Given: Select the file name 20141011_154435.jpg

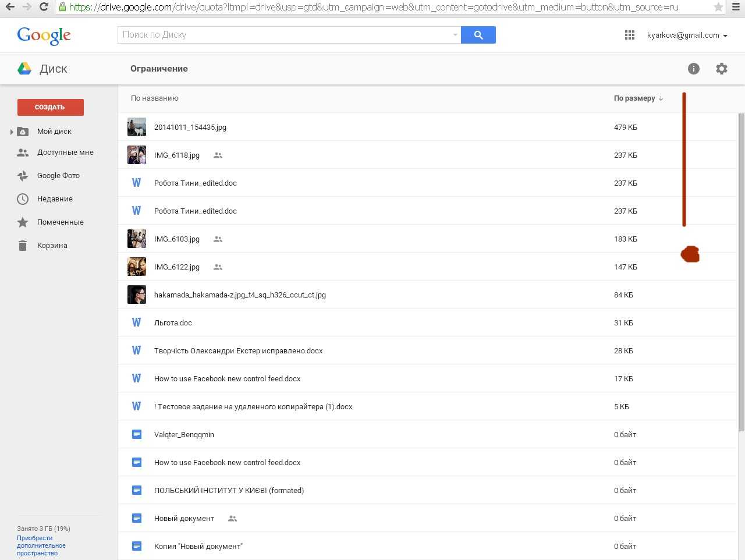Looking at the screenshot, I should [190, 127].
